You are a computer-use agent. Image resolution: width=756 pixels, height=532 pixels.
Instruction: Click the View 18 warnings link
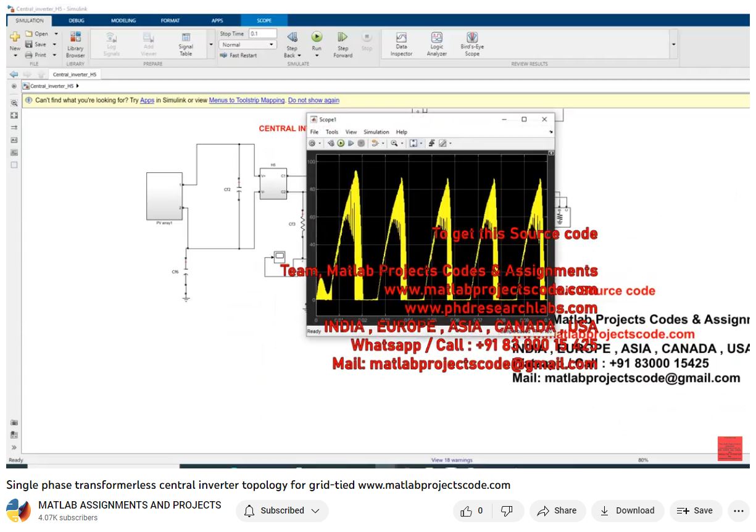(x=451, y=460)
